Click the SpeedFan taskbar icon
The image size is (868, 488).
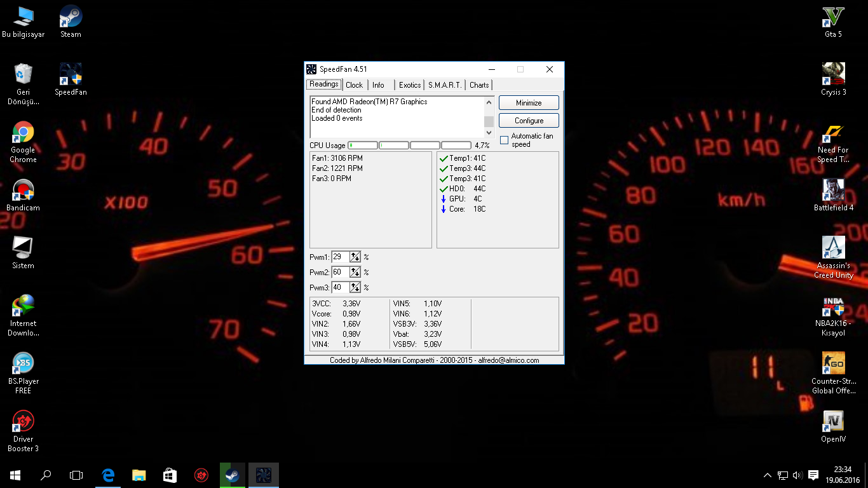click(x=263, y=475)
